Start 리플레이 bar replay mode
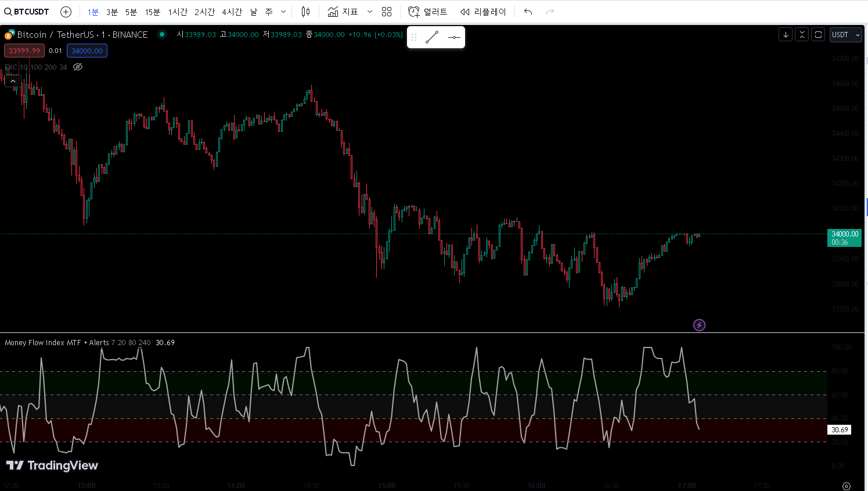Screen dimensions: 868x491 483,12
